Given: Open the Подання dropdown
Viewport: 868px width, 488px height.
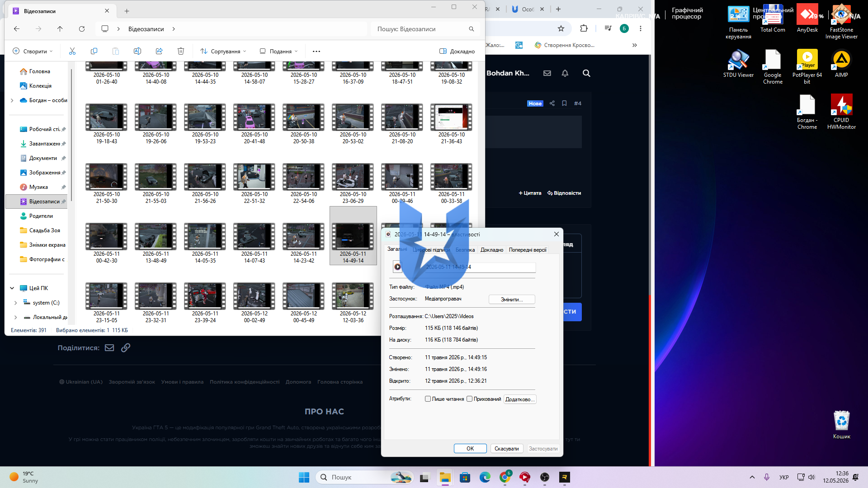Looking at the screenshot, I should pyautogui.click(x=279, y=52).
